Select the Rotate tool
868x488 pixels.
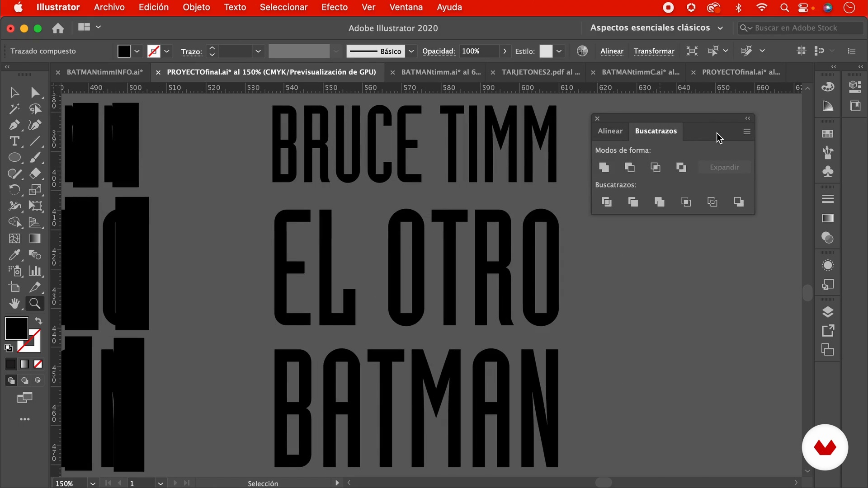tap(14, 190)
